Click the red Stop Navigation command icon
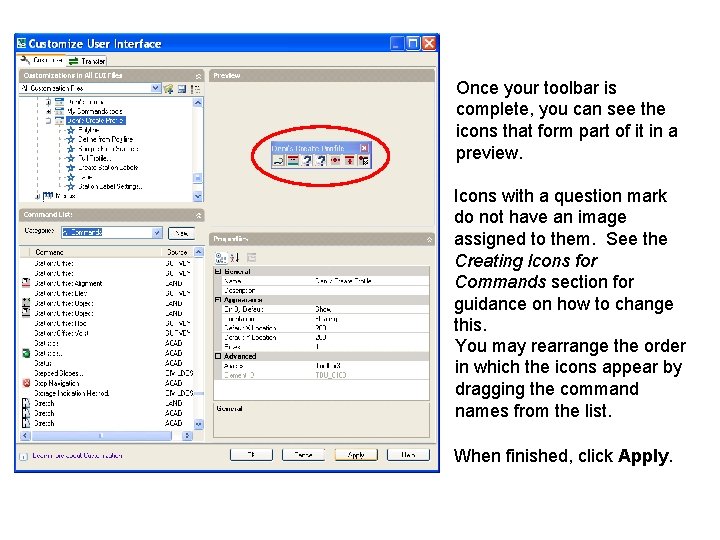This screenshot has height=540, width=720. tap(27, 383)
